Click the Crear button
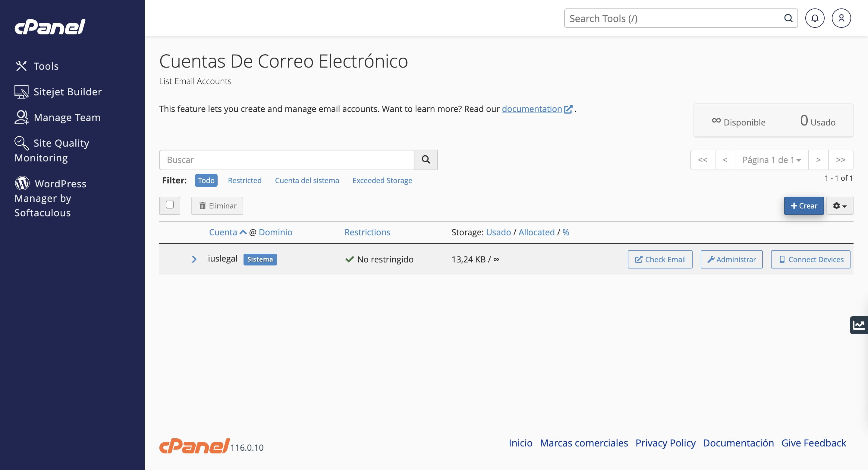This screenshot has width=868, height=470. click(804, 206)
